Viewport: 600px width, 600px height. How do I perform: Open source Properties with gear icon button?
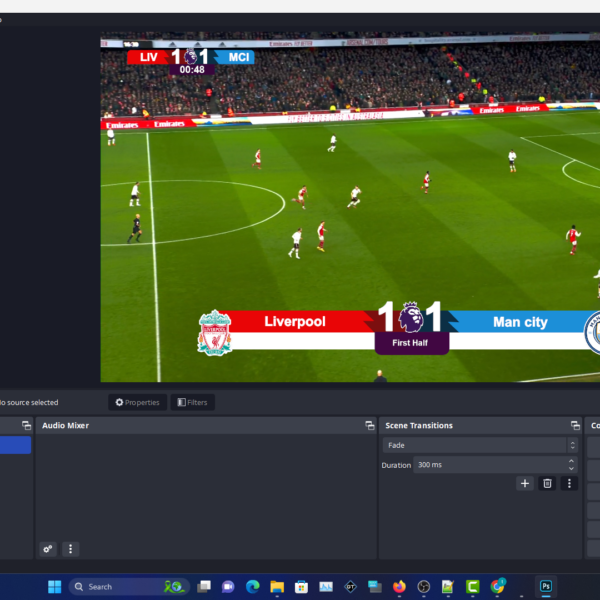[x=137, y=402]
